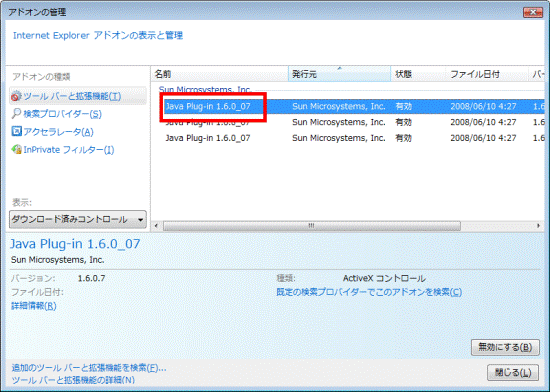Click 有効 status in the last add-on row
The height and width of the screenshot is (392, 550).
[404, 138]
